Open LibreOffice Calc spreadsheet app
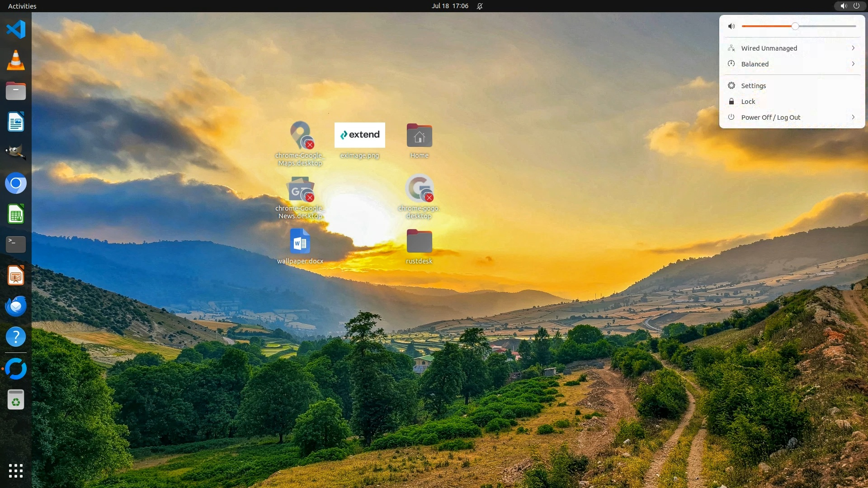 [16, 214]
